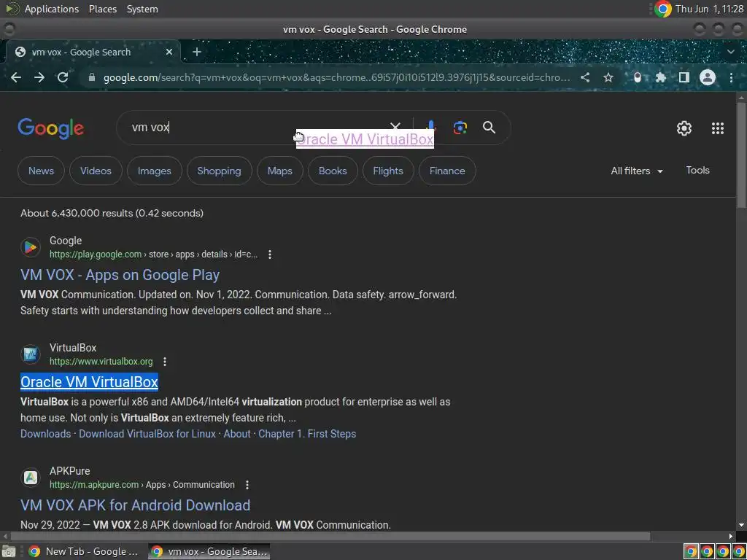Filter results by News
This screenshot has height=560, width=747.
point(41,171)
